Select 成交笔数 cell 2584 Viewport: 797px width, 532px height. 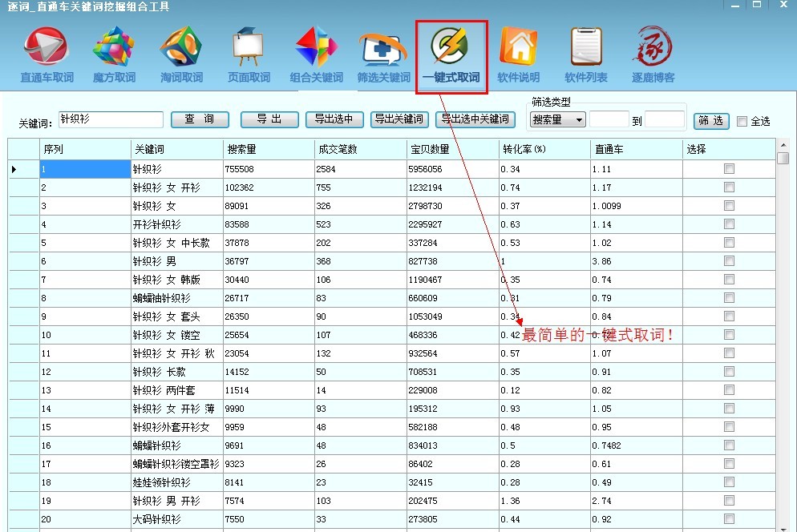coord(360,169)
